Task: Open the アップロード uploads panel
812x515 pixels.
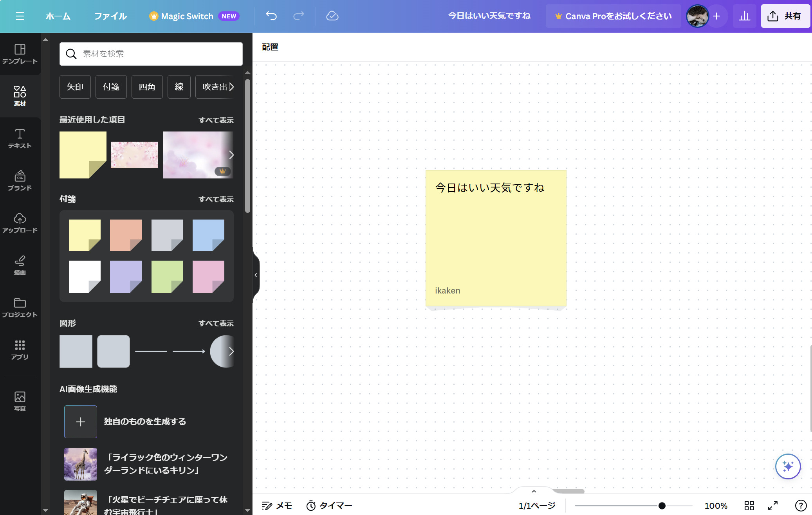Action: (x=20, y=223)
